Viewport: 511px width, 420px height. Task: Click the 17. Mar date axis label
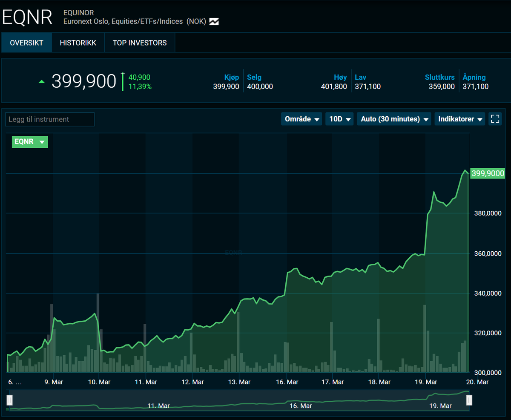[x=332, y=382]
